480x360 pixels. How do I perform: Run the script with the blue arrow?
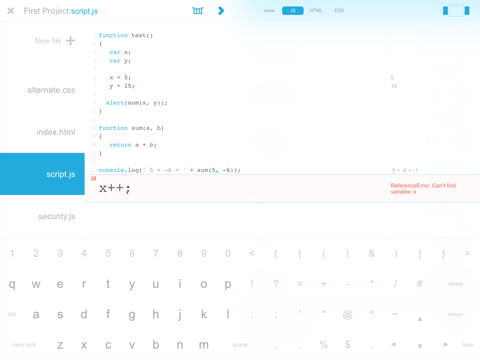(x=221, y=11)
